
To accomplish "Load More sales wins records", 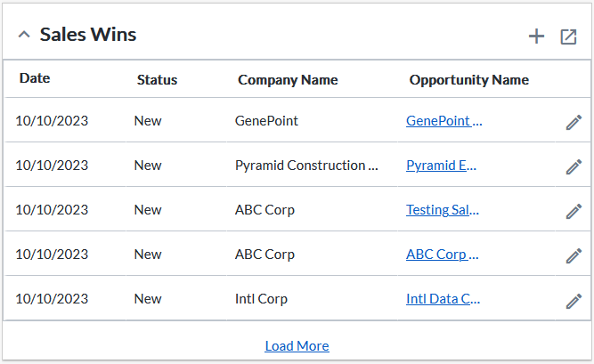I will pos(297,346).
